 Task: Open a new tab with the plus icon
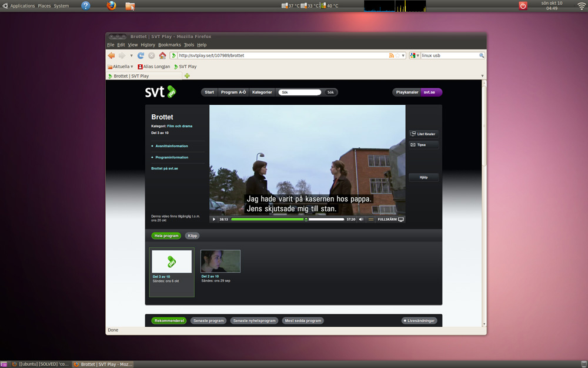187,76
